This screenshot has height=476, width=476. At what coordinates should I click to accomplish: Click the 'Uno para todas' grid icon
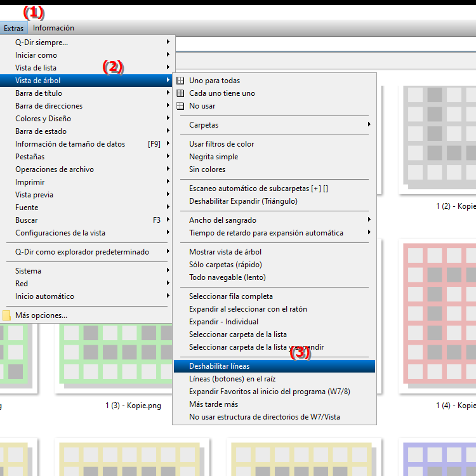click(180, 81)
